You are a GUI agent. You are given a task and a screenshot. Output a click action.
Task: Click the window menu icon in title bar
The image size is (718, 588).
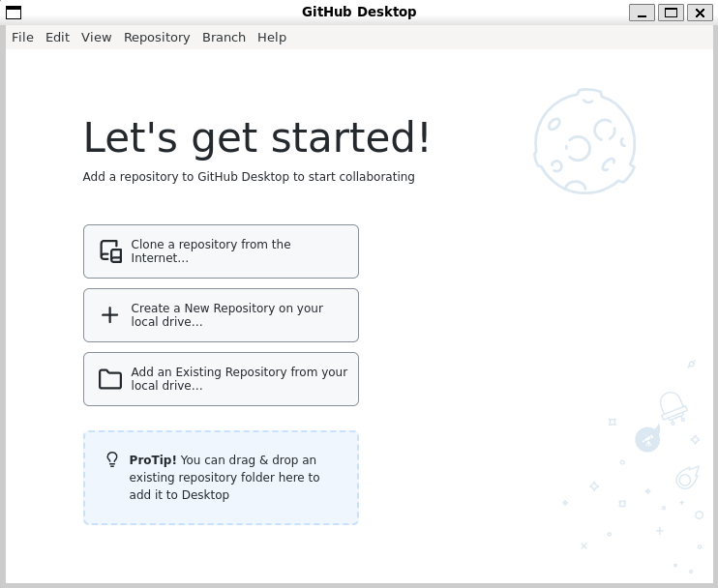14,13
